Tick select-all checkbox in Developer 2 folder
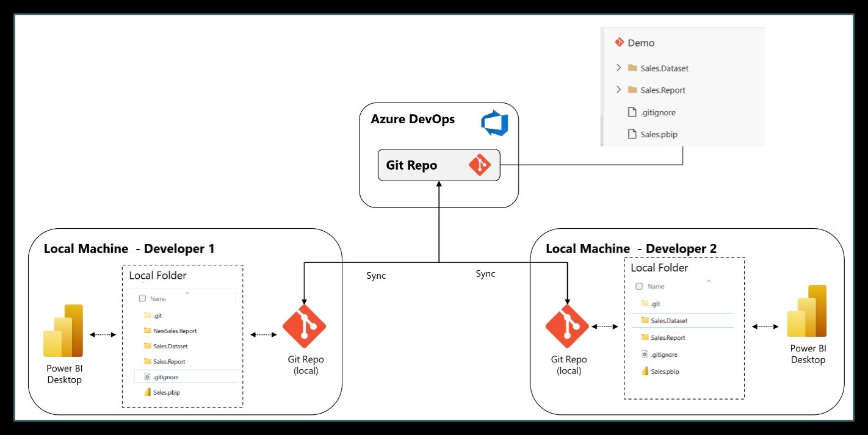The image size is (868, 435). (x=639, y=286)
